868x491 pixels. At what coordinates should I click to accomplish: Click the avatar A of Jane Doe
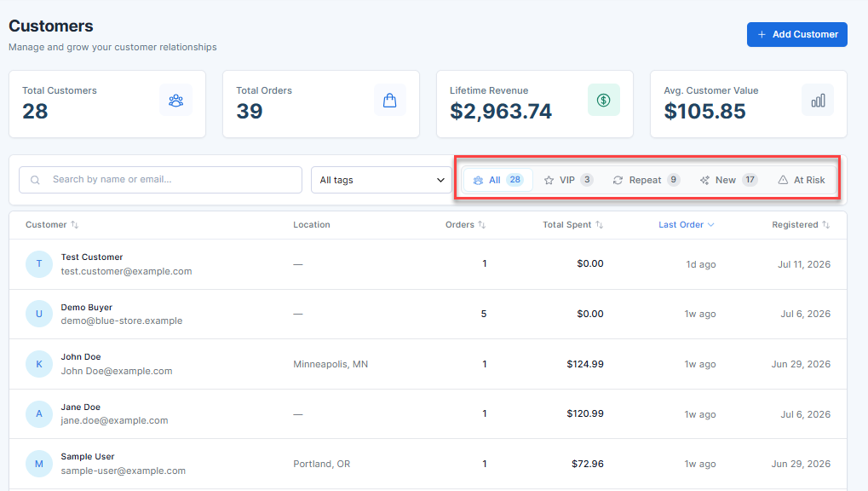[x=38, y=414]
